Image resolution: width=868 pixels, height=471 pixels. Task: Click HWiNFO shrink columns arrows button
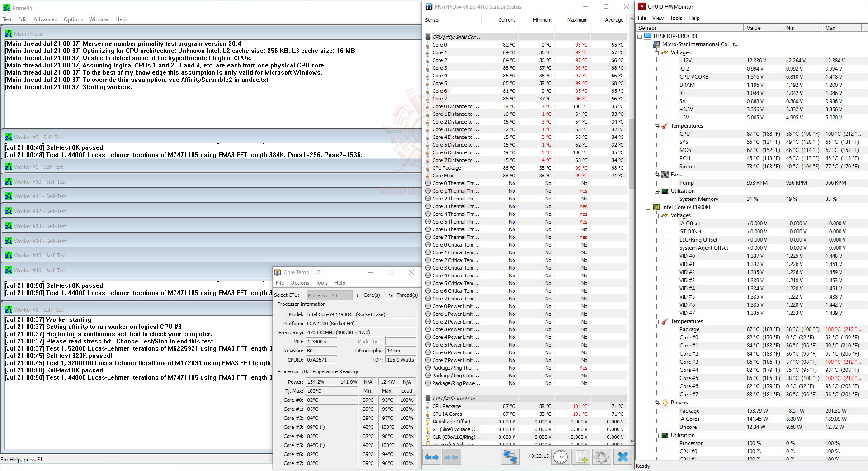click(x=451, y=457)
